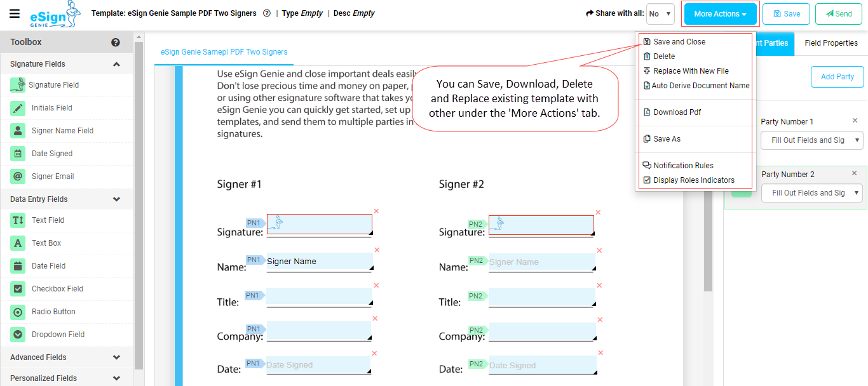This screenshot has height=386, width=868.
Task: Delete Signer #2 Date field with red X
Action: click(600, 352)
